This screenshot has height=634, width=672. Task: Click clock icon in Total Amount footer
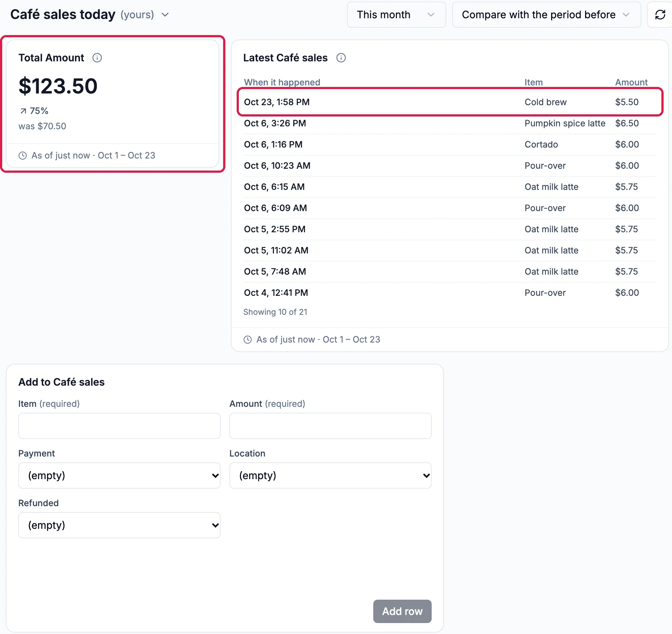point(23,156)
